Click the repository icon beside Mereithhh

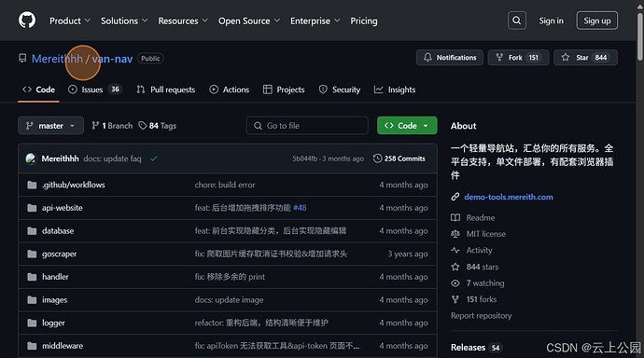(22, 58)
